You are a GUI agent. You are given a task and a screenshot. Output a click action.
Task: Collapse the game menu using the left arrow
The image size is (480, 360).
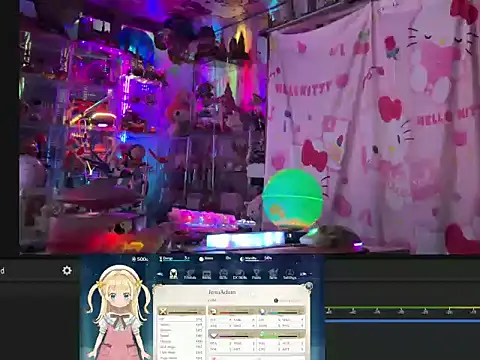click(x=160, y=274)
